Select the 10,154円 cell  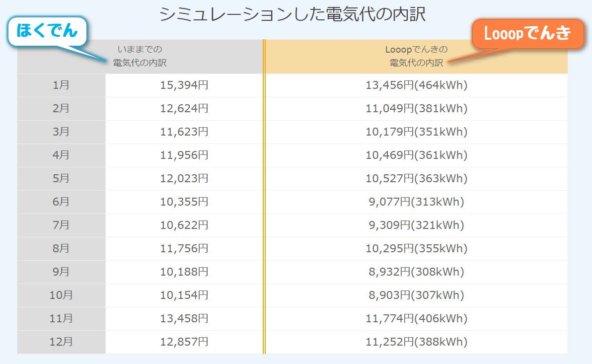point(184,295)
